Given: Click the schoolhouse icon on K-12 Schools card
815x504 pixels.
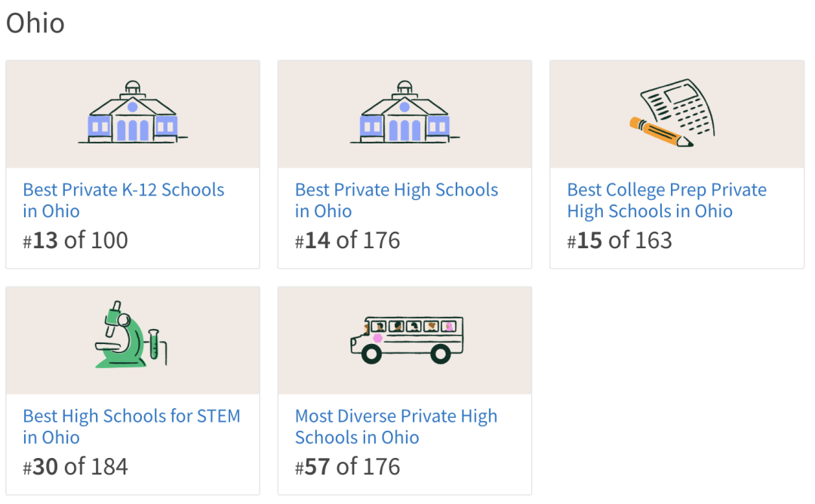Looking at the screenshot, I should [x=133, y=112].
